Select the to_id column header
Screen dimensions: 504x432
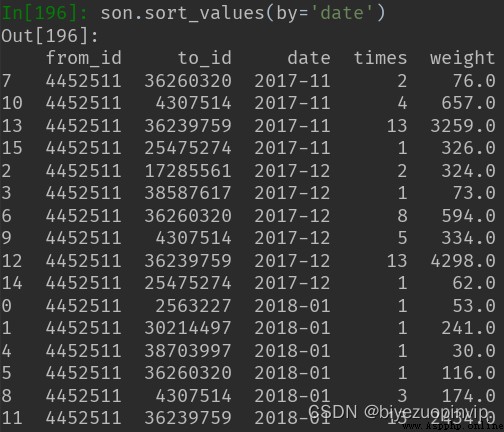tap(205, 58)
